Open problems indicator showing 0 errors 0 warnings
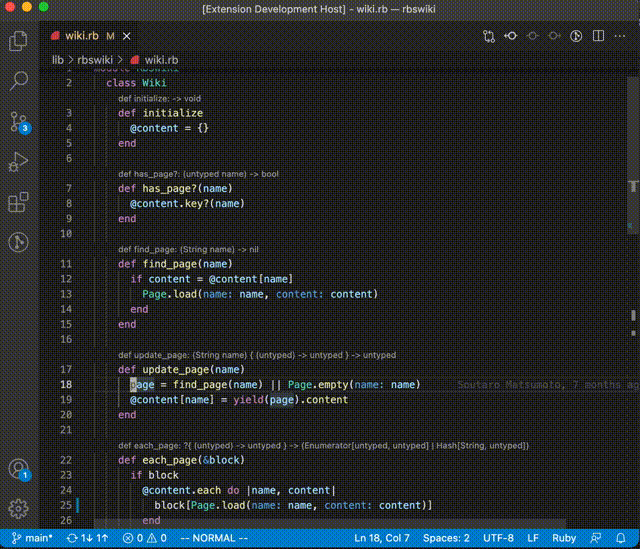Screen dimensions: 640x549 pos(144,538)
